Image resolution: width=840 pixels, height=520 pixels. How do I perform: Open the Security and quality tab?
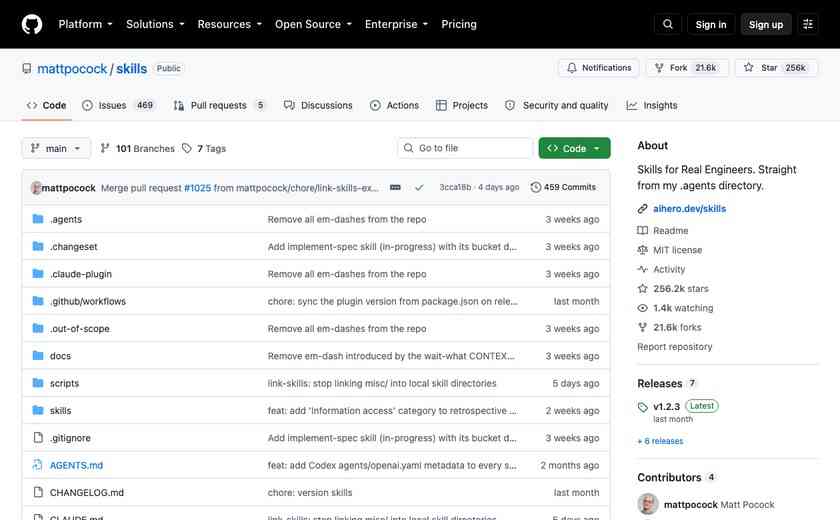coord(557,105)
